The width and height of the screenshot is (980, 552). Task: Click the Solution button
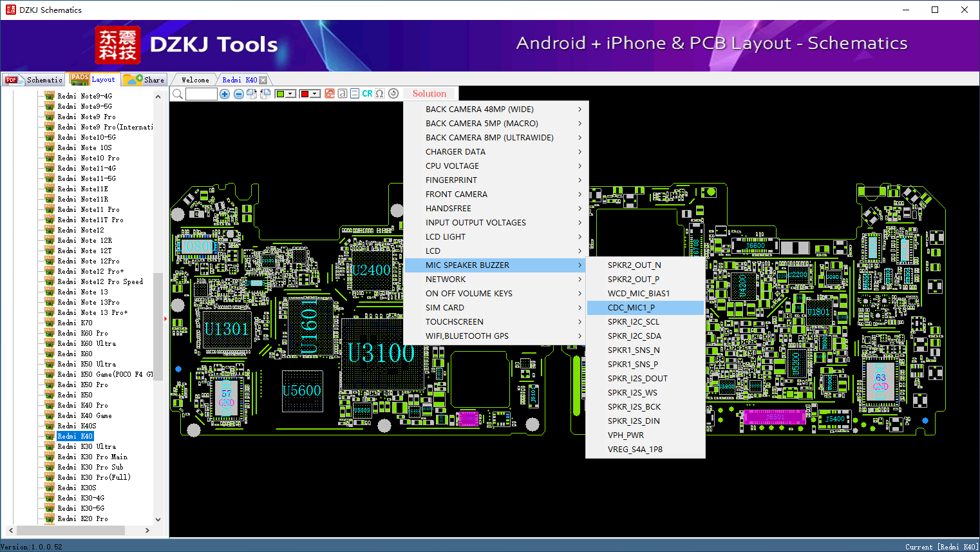click(x=429, y=94)
